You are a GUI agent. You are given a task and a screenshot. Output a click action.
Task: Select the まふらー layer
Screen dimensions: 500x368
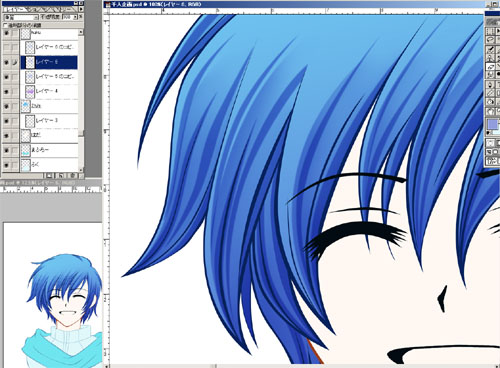(49, 150)
